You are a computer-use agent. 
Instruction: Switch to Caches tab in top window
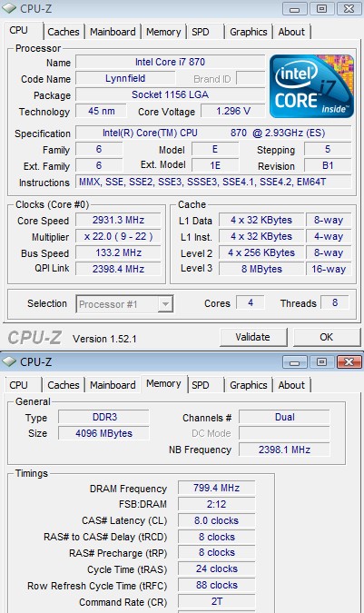coord(64,32)
